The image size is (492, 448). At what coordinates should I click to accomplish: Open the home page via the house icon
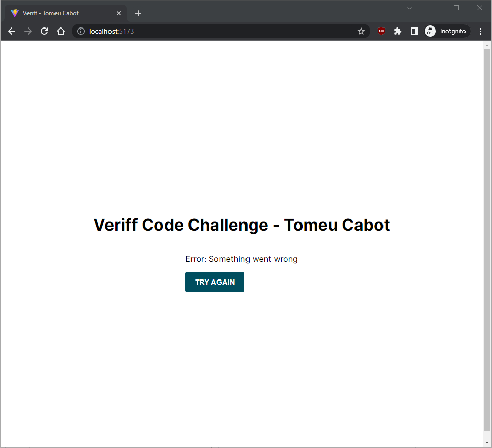(61, 31)
